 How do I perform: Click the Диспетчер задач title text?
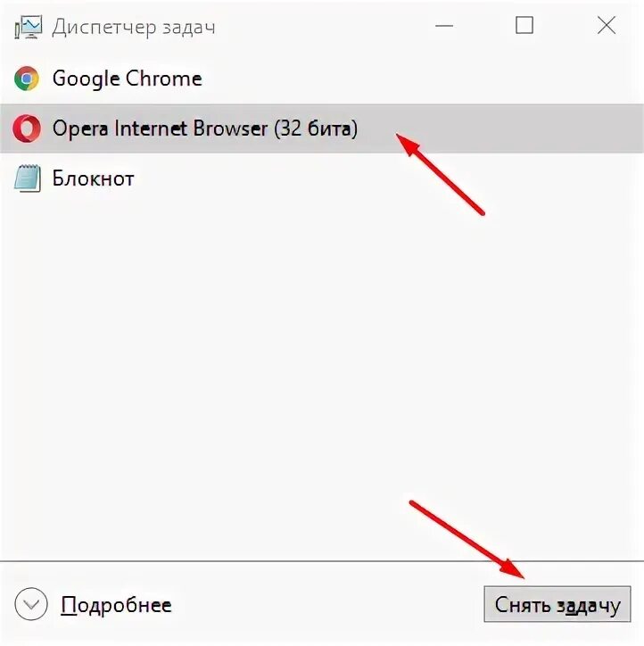pos(134,27)
